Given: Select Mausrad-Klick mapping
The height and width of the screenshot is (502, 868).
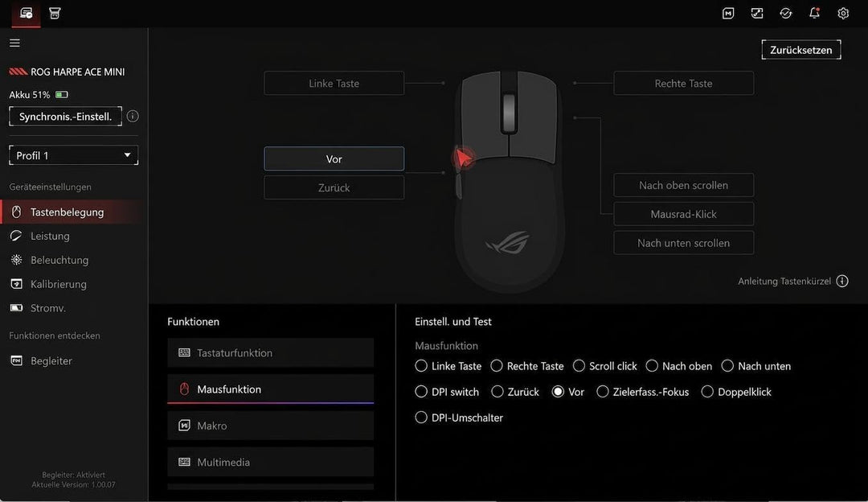Looking at the screenshot, I should (x=683, y=214).
